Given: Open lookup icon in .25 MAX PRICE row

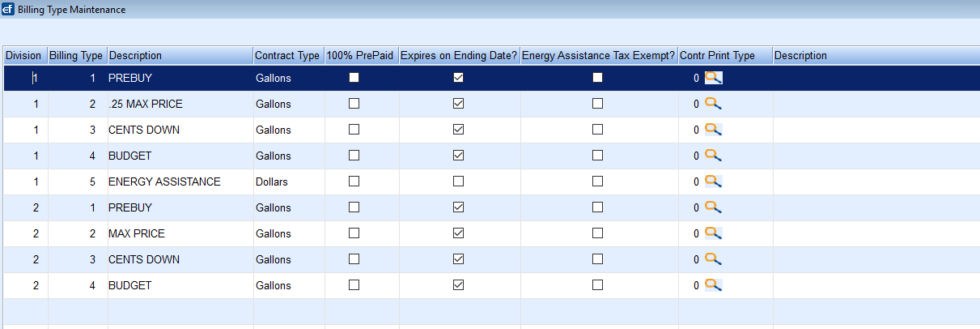Looking at the screenshot, I should (713, 104).
